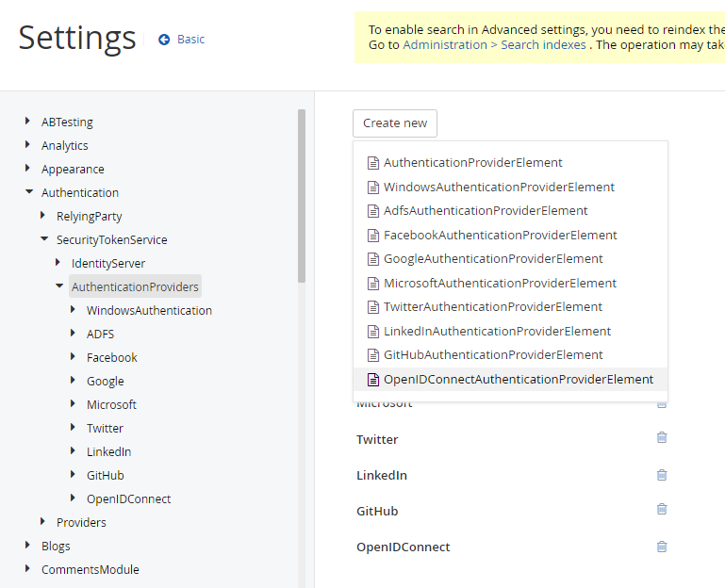Screen dimensions: 725x588
Task: Go back to Basic settings link
Action: click(190, 40)
